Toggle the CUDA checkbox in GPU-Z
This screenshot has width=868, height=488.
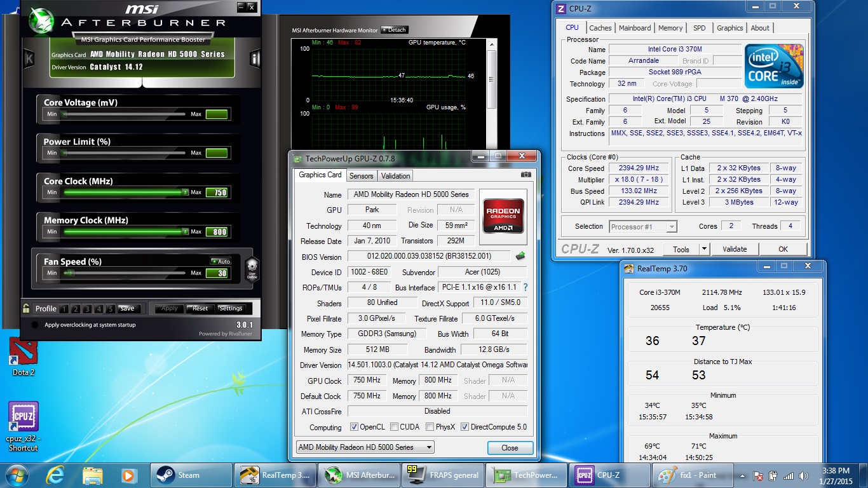395,427
